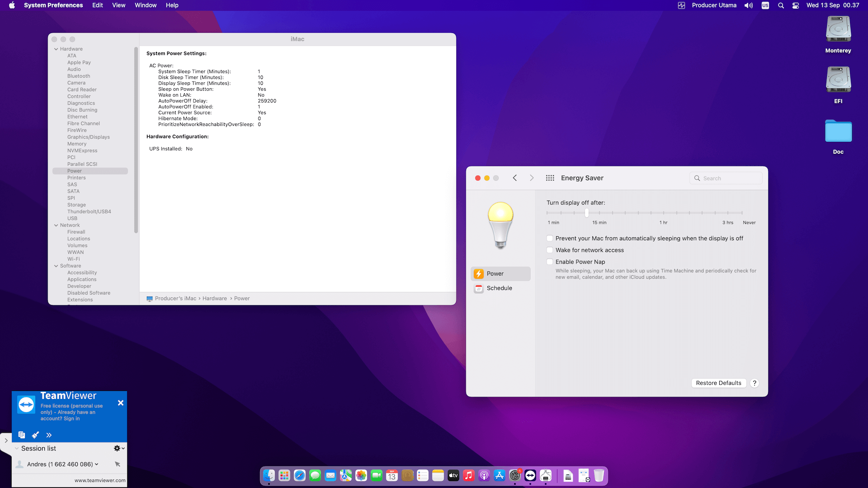Open Spotlight search in the menu bar
The width and height of the screenshot is (868, 488).
tap(781, 5)
